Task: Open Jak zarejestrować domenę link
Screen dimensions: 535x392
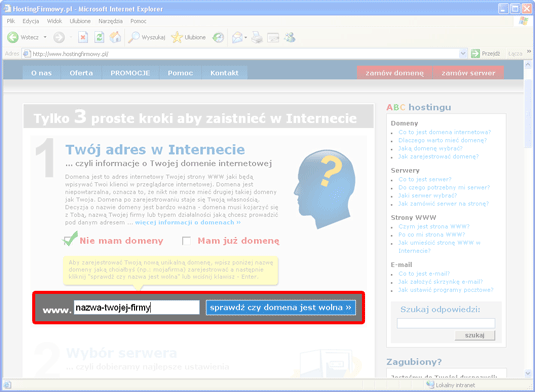Action: point(438,157)
